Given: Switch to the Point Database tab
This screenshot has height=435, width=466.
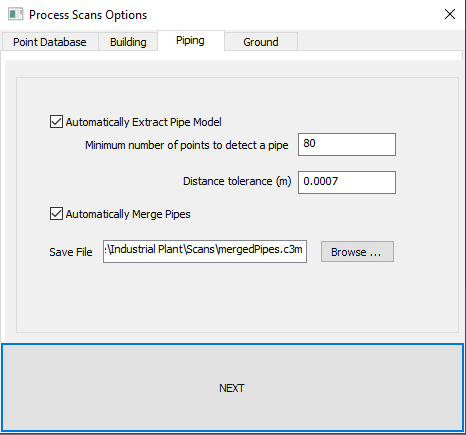Looking at the screenshot, I should 50,42.
